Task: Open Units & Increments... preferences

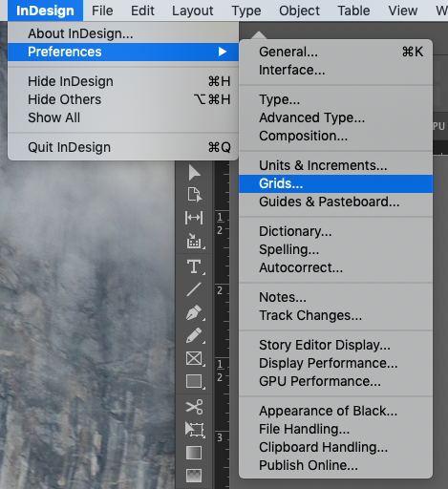Action: (335, 165)
